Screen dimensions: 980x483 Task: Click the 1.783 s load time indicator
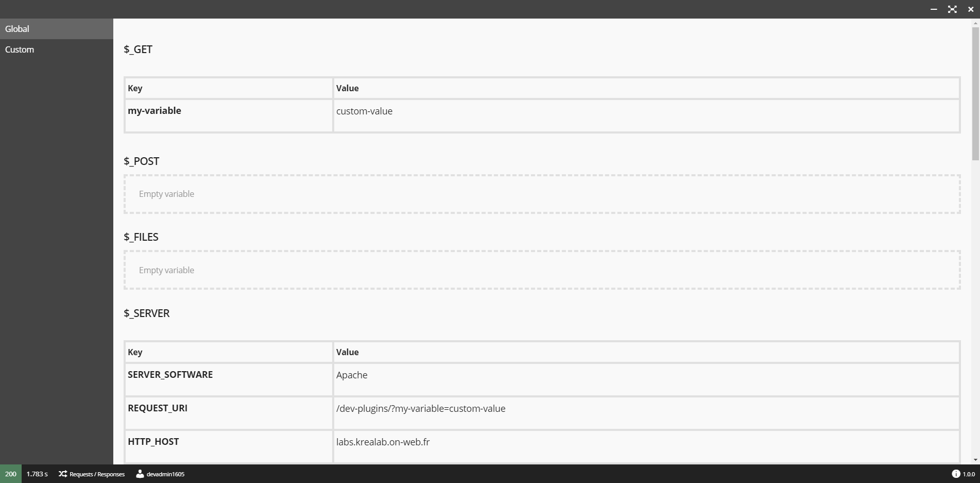click(x=37, y=474)
